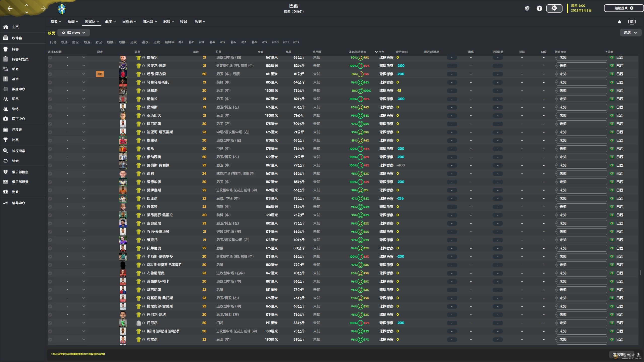This screenshot has width=644, height=362.
Task: Go to 球探搜索 in the sidebar
Action: pyautogui.click(x=18, y=151)
